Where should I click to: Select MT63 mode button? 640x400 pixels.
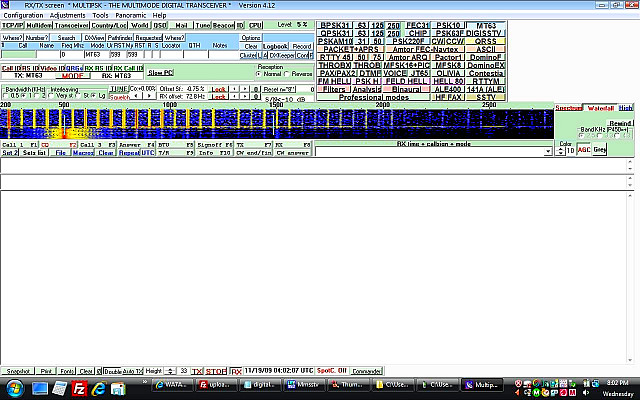click(x=486, y=25)
